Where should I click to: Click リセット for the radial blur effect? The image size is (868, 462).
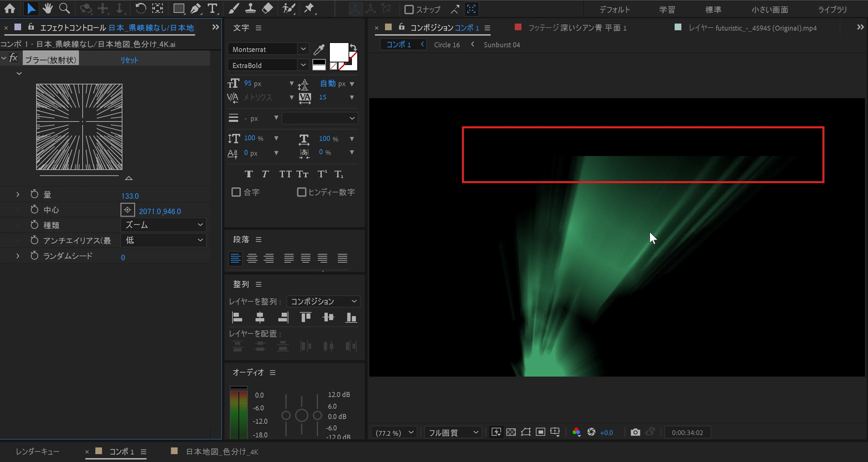(129, 60)
